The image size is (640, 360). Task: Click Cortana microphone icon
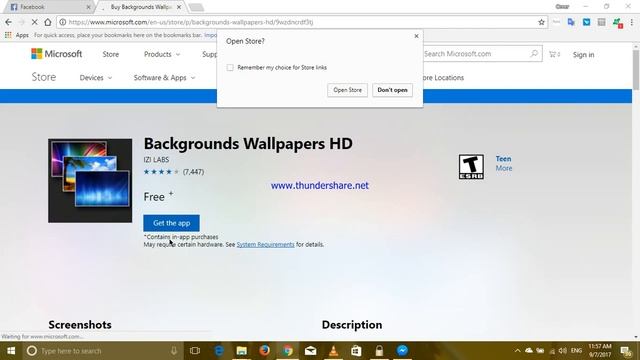click(x=174, y=351)
